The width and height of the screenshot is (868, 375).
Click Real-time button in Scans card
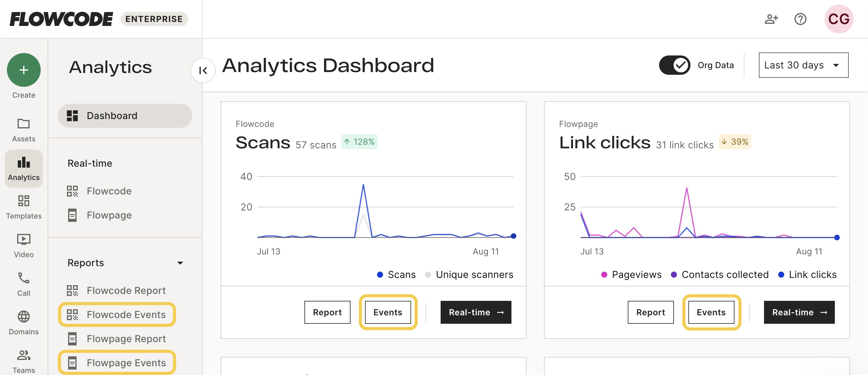pos(476,312)
